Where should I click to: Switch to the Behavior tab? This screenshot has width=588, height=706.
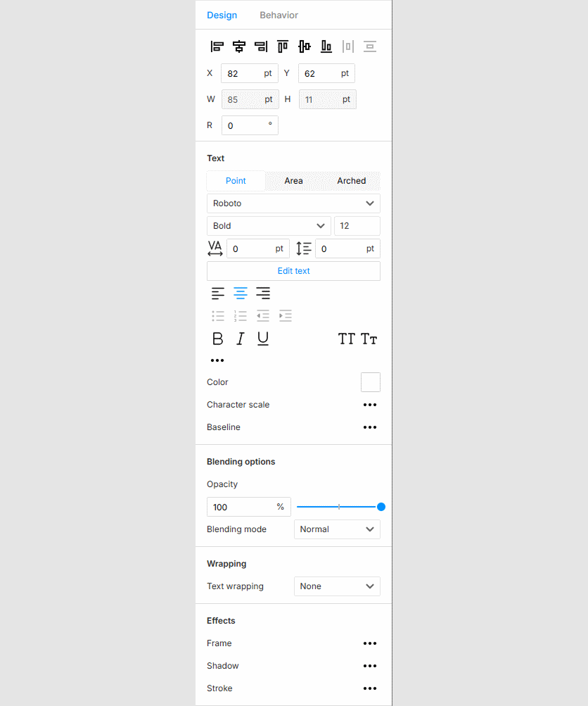(x=279, y=15)
